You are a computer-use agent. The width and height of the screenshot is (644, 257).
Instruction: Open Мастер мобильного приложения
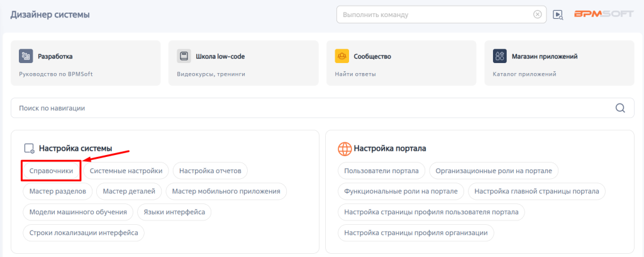coord(226,191)
